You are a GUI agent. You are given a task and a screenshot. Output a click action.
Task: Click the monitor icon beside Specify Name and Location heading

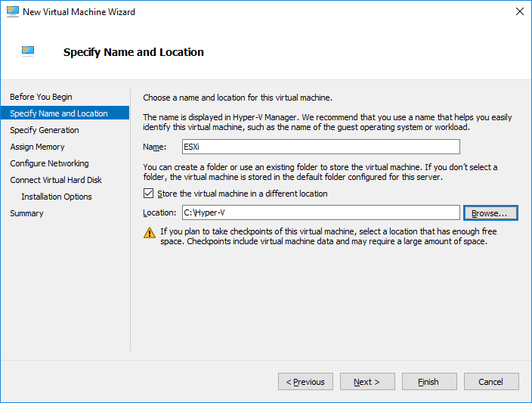28,51
